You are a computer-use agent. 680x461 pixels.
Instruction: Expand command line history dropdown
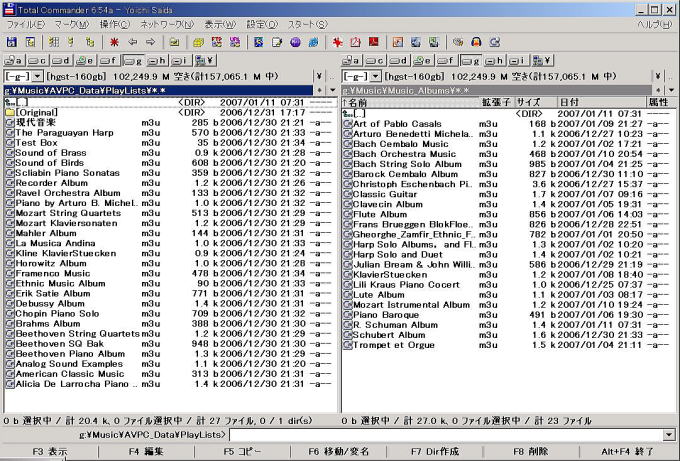coord(669,435)
